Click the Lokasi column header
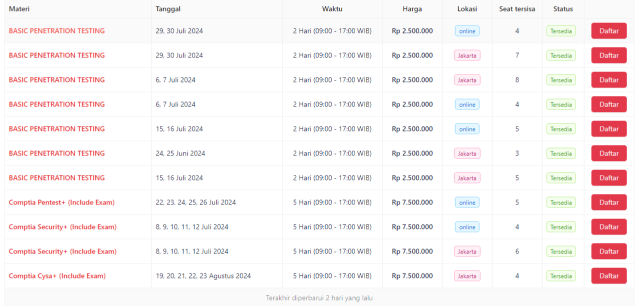 coord(467,9)
